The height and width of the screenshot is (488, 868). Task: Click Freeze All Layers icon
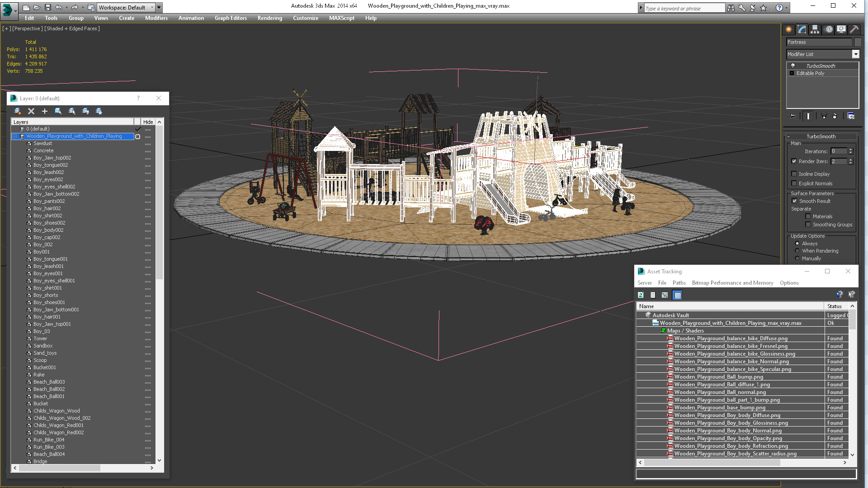click(99, 111)
